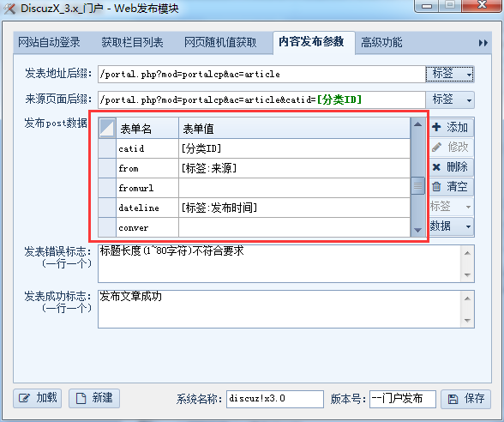This screenshot has height=422, width=504.
Task: Switch to the 网站自动登录 tab
Action: [x=49, y=43]
